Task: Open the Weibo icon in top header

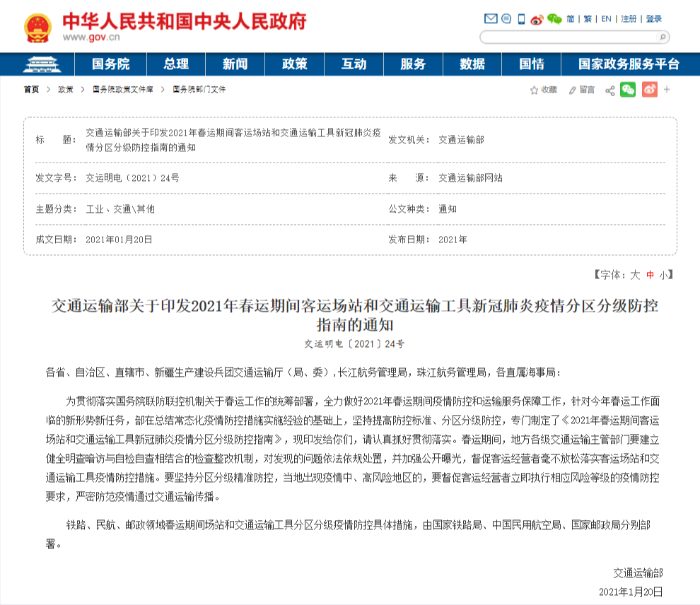Action: pyautogui.click(x=537, y=19)
